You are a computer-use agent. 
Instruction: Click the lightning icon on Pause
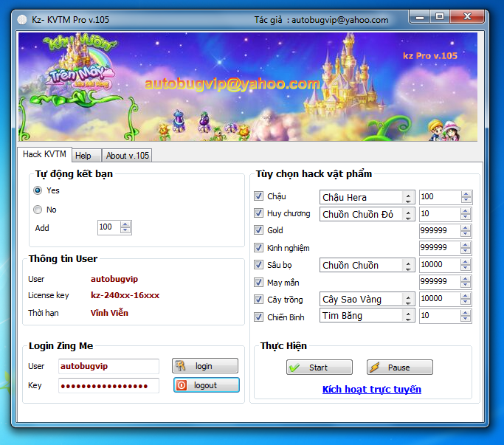click(374, 368)
